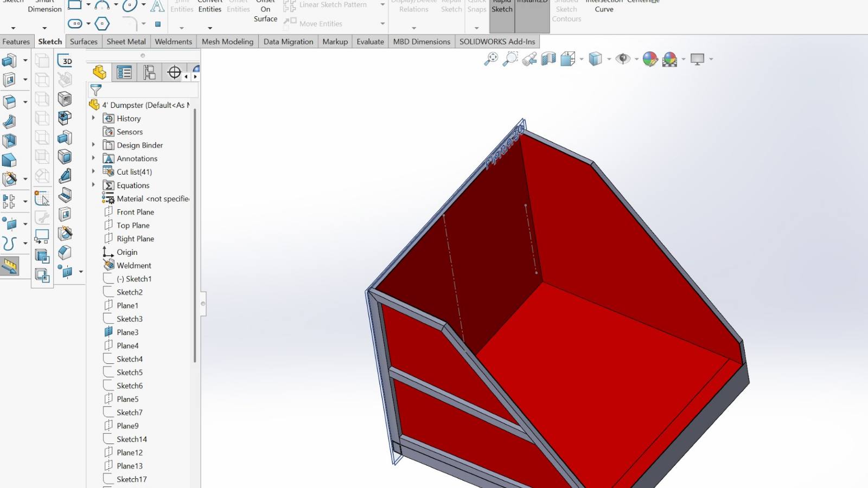The height and width of the screenshot is (488, 868).
Task: Click the sketch Text tool icon
Action: pyautogui.click(x=157, y=6)
